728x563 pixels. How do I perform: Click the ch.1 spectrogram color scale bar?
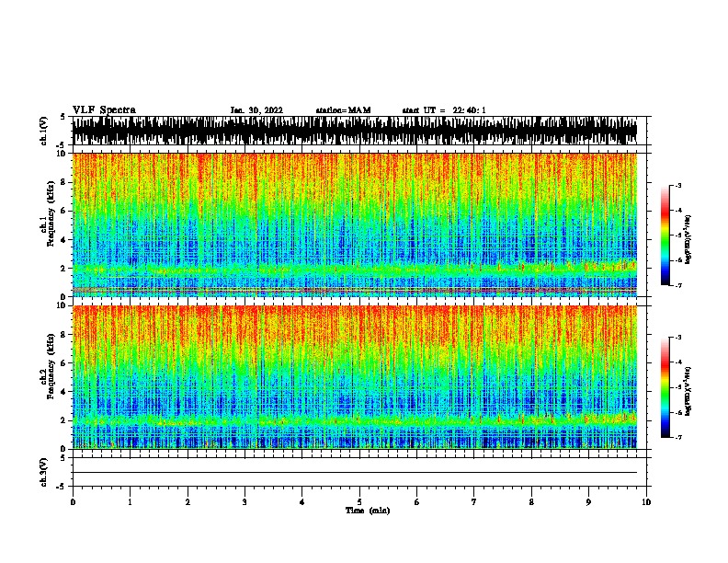(x=665, y=236)
